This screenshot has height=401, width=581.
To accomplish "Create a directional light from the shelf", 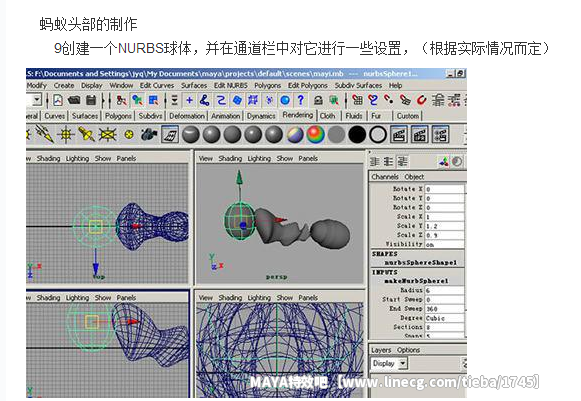I will pyautogui.click(x=45, y=134).
